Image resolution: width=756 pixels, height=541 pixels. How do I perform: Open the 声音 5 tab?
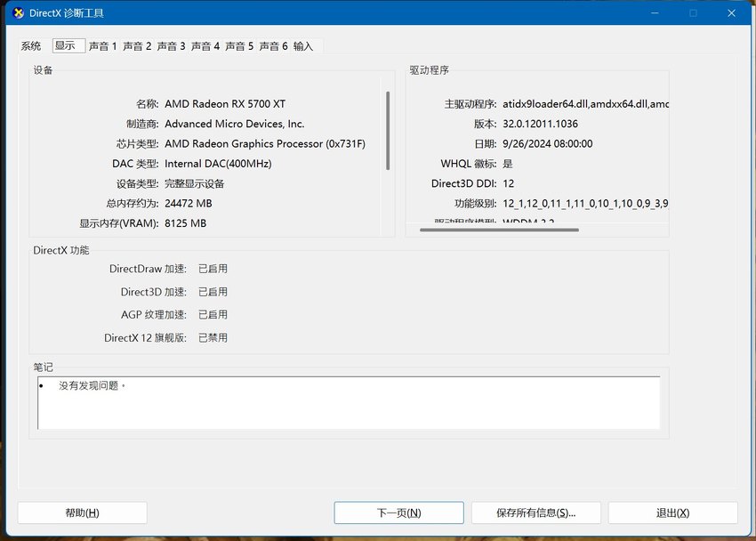pyautogui.click(x=239, y=45)
